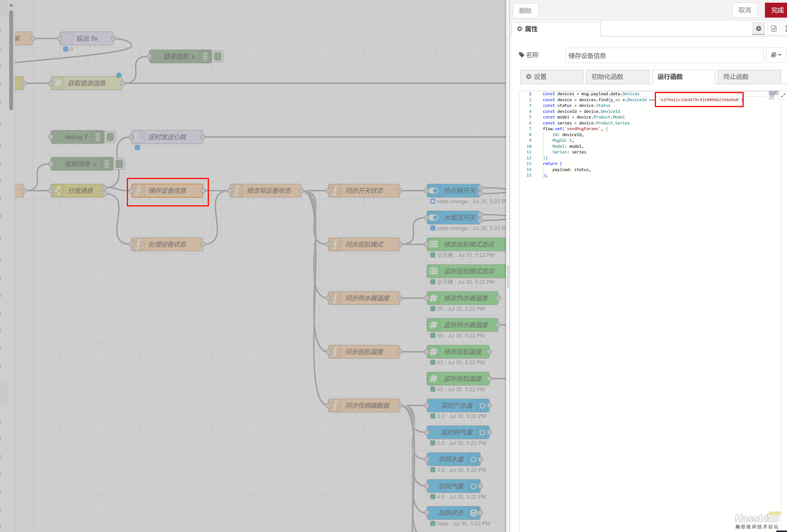This screenshot has width=787, height=532.
Task: Select the 同步热水器温度 function node
Action: [x=364, y=298]
